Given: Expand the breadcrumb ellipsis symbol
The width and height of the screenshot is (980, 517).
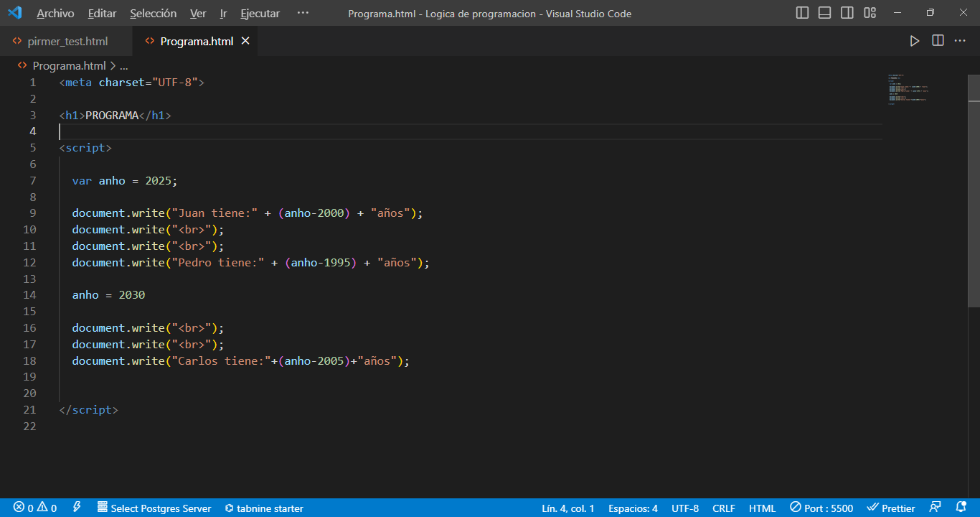Looking at the screenshot, I should [123, 65].
